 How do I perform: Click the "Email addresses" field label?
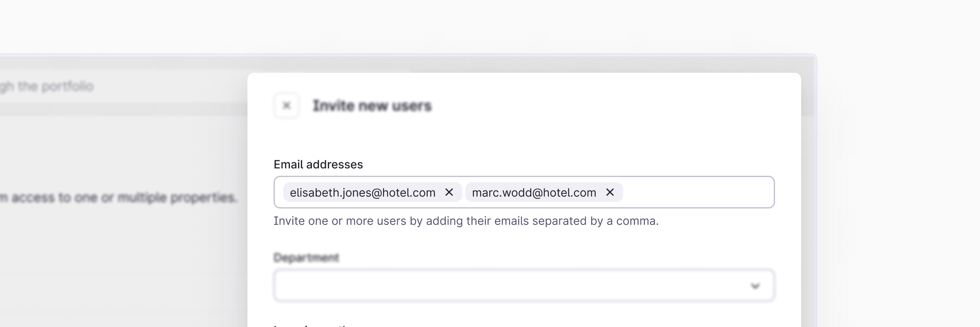tap(318, 164)
